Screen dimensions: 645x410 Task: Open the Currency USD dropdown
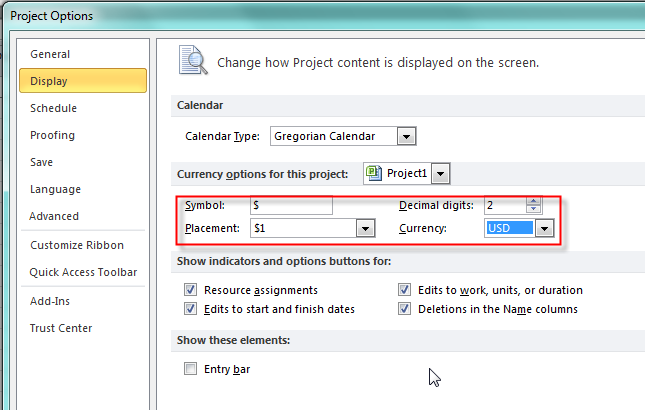tap(544, 229)
